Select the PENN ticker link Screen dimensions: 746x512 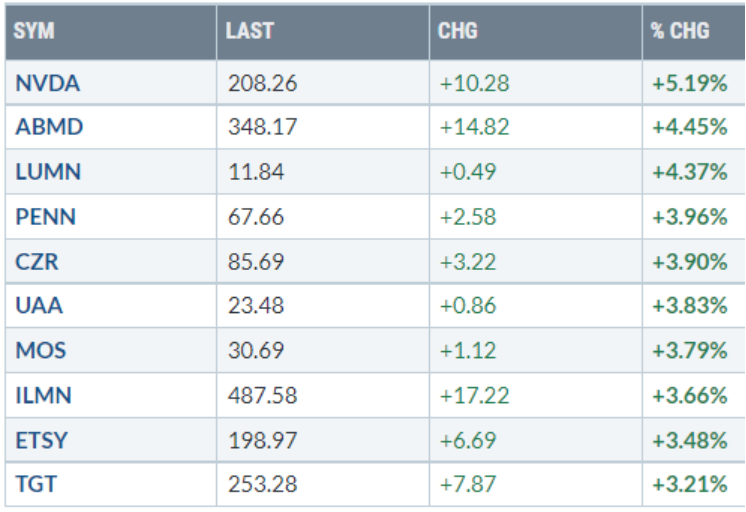tap(46, 217)
